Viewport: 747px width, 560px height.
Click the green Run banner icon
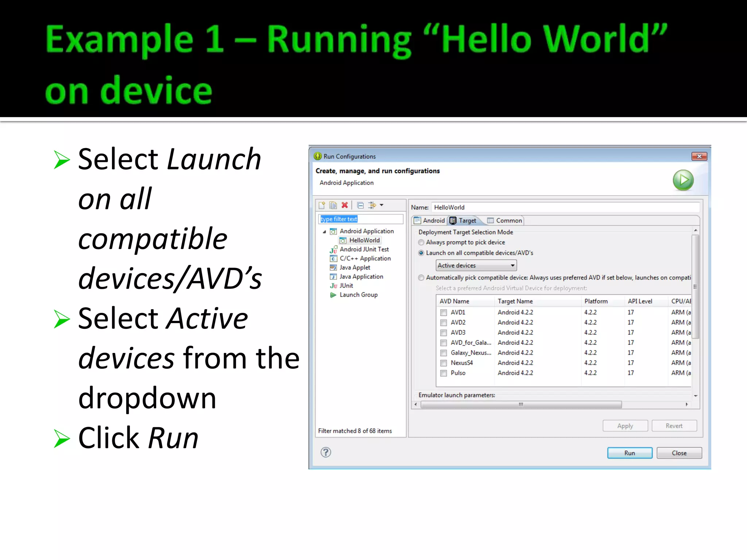[x=683, y=180]
